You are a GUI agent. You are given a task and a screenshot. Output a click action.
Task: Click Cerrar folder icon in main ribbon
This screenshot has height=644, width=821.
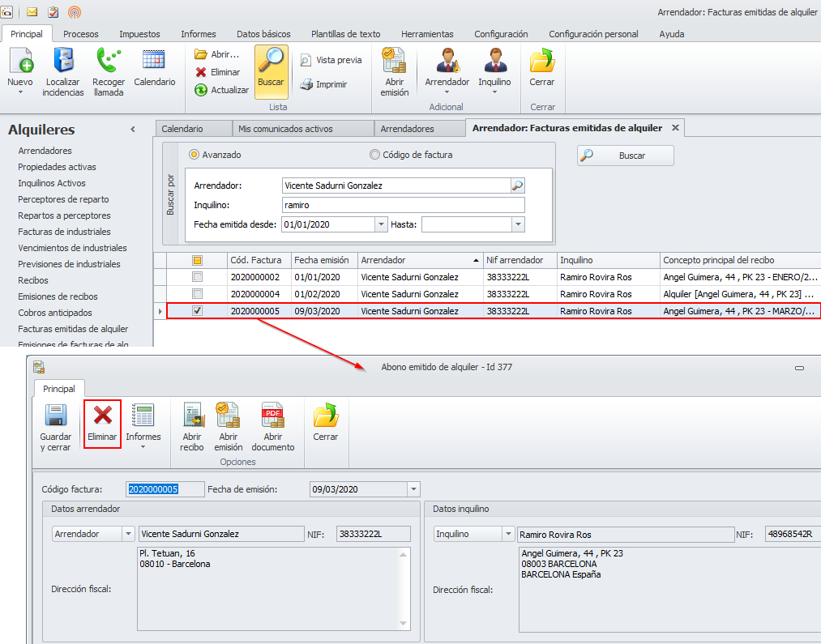542,60
